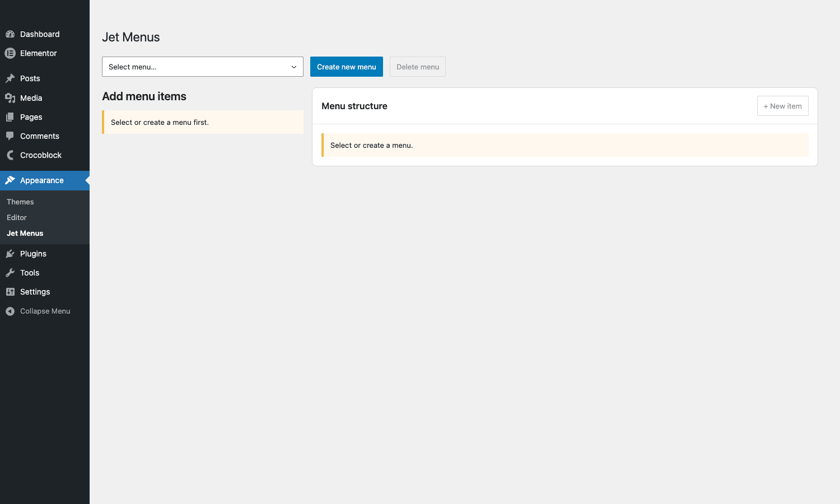Image resolution: width=840 pixels, height=504 pixels.
Task: Click the 'Select or create a menu.' notice
Action: 565,145
